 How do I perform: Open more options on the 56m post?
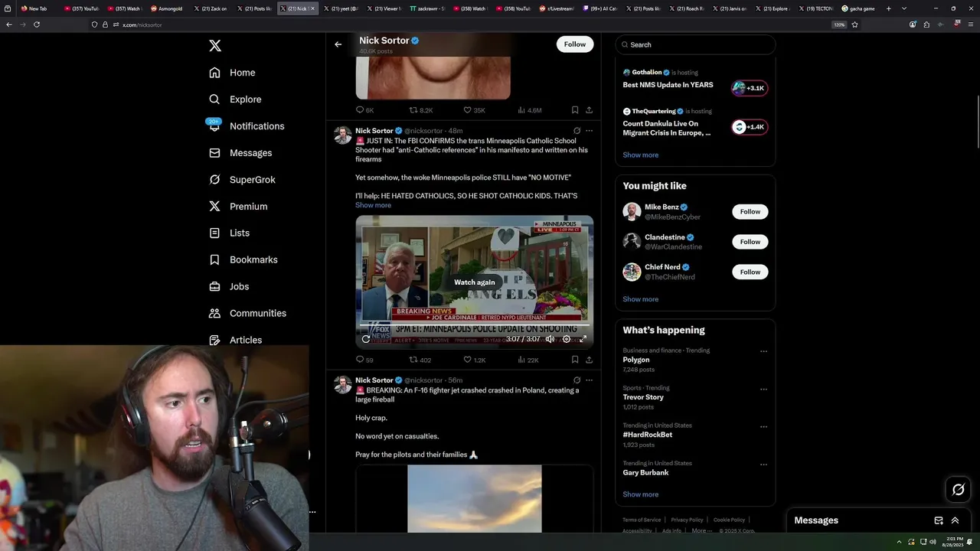[x=589, y=380]
